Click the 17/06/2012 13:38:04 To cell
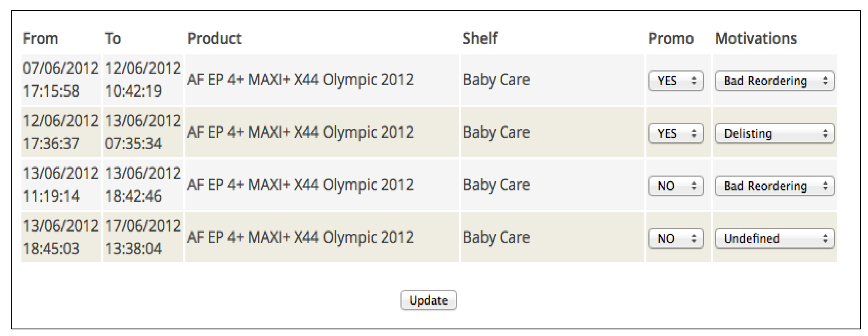Image resolution: width=868 pixels, height=336 pixels. point(143,237)
